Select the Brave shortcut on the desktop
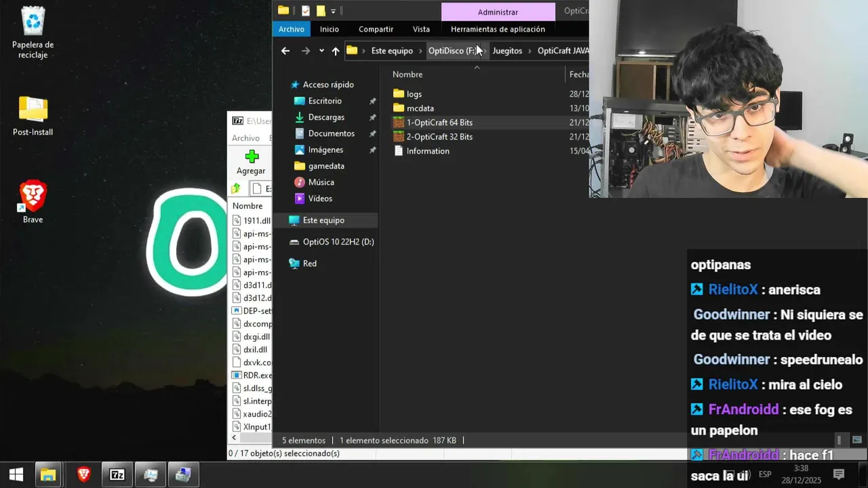The height and width of the screenshot is (488, 868). tap(33, 202)
